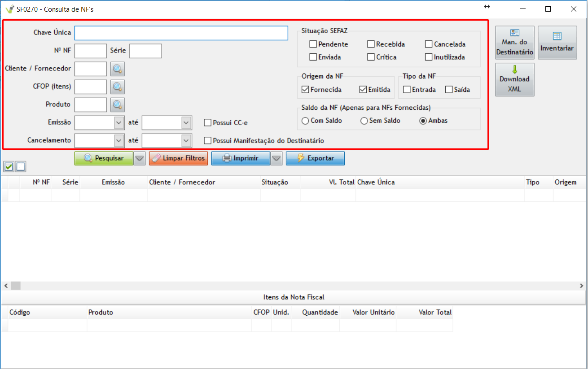Click Itens da Nota Fiscal header bar
The image size is (588, 369).
294,297
